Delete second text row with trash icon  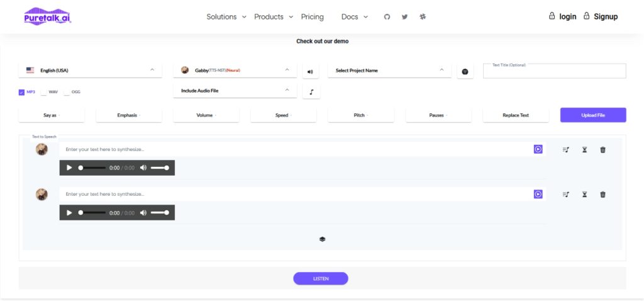(603, 195)
